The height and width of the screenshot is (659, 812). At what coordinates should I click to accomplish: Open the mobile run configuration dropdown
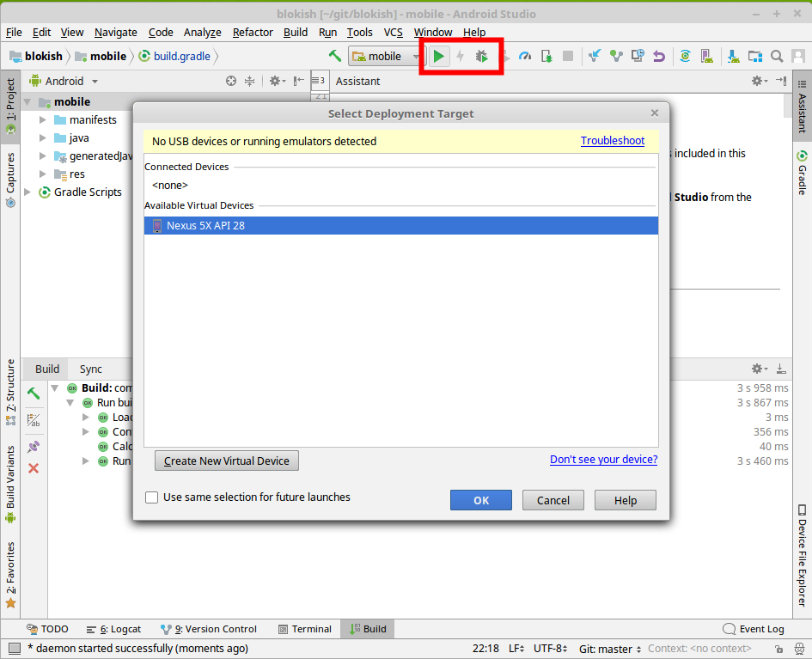pos(385,57)
